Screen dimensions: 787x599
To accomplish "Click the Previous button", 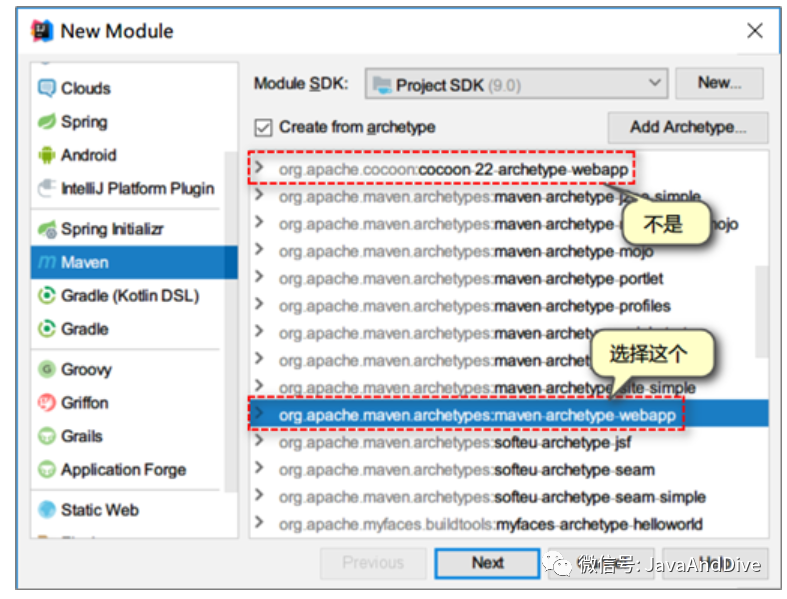I will [373, 563].
